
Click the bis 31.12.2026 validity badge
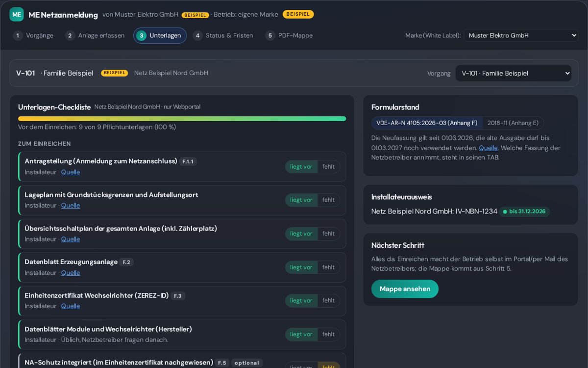coord(524,211)
